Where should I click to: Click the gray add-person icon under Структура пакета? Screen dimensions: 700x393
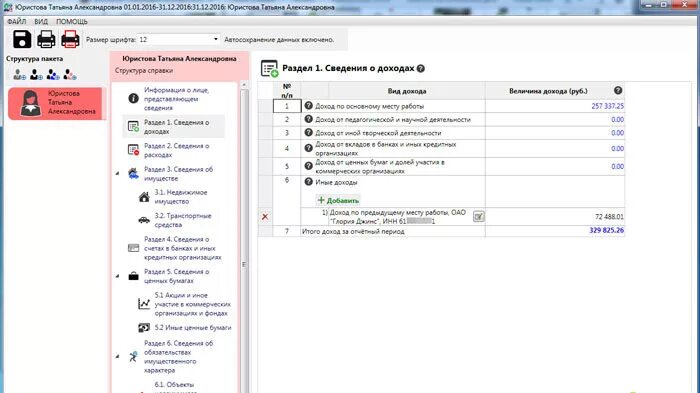19,75
